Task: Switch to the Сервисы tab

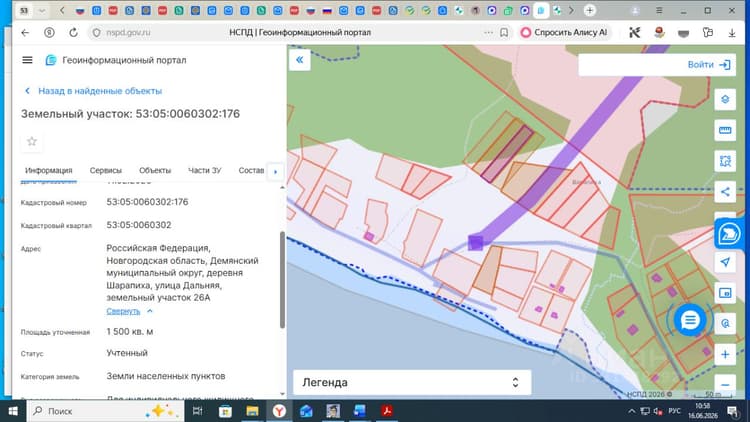Action: tap(106, 170)
